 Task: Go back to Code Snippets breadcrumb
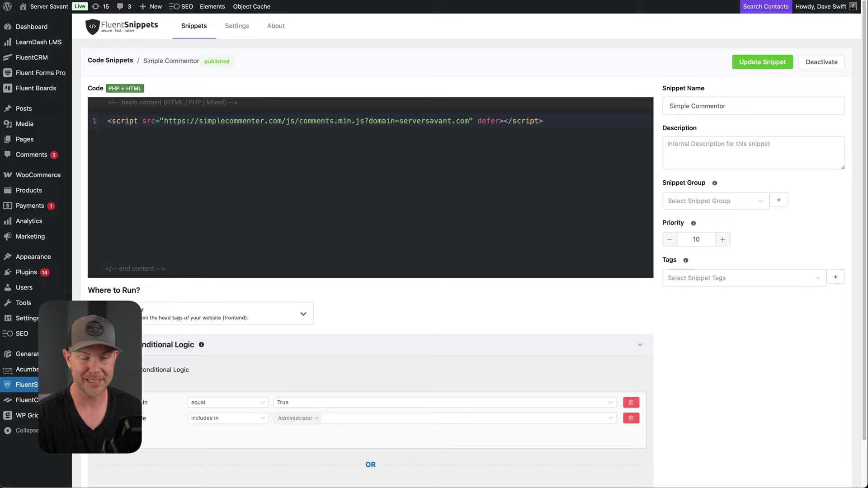click(x=110, y=60)
